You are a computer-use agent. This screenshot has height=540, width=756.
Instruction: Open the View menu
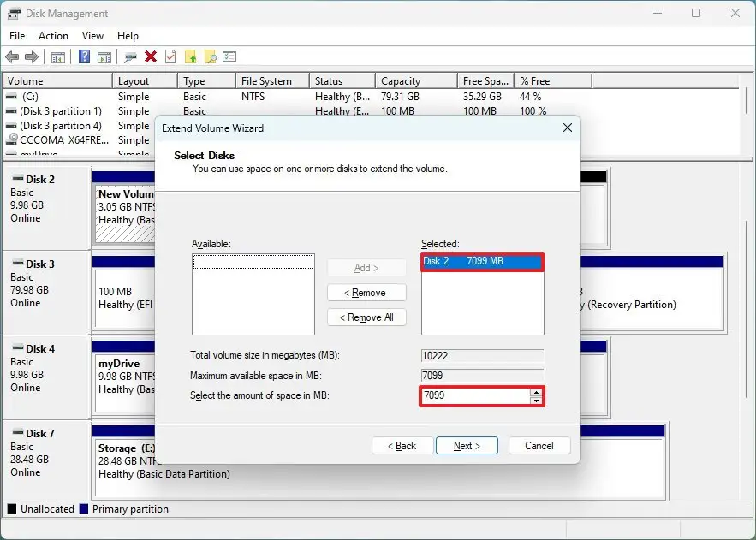click(92, 36)
